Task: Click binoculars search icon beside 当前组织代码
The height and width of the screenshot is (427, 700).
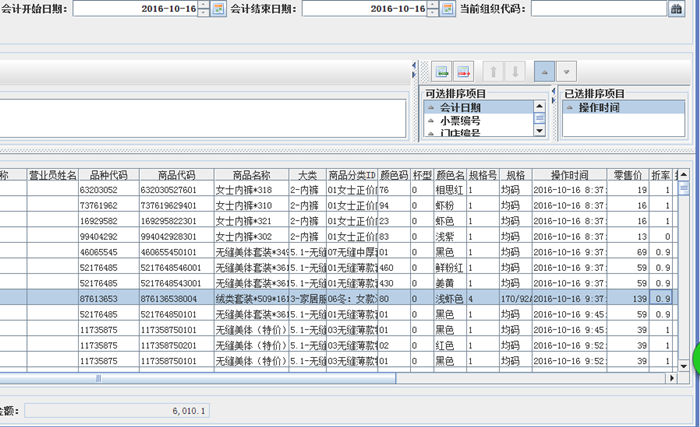Action: tap(676, 9)
